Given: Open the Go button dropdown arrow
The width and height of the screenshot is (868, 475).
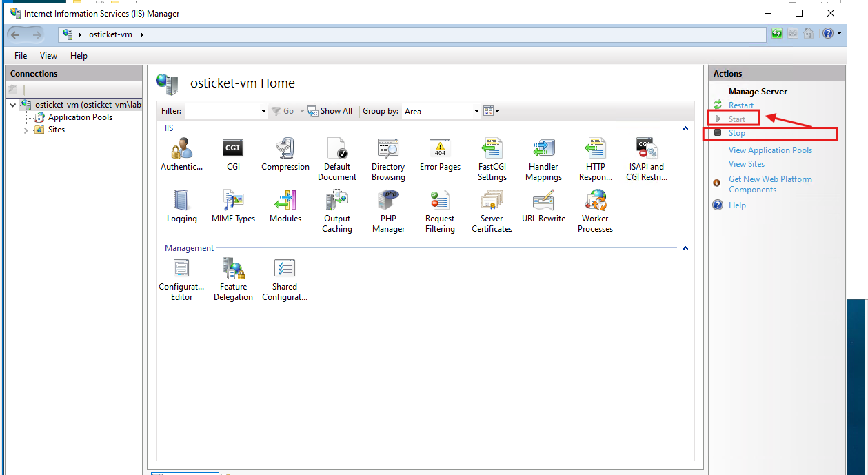Looking at the screenshot, I should [x=302, y=111].
